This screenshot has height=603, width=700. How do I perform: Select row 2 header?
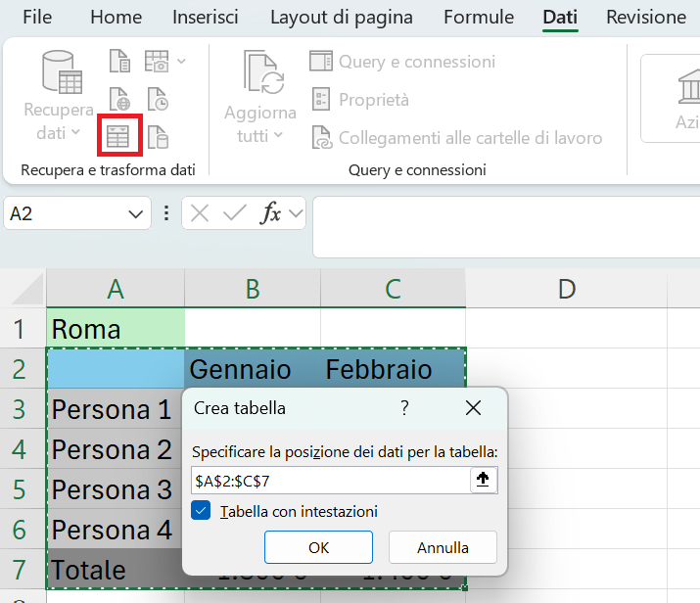pos(19,369)
